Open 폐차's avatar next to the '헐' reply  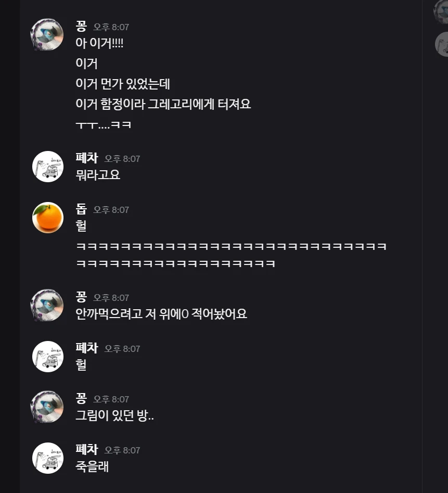[x=47, y=356]
